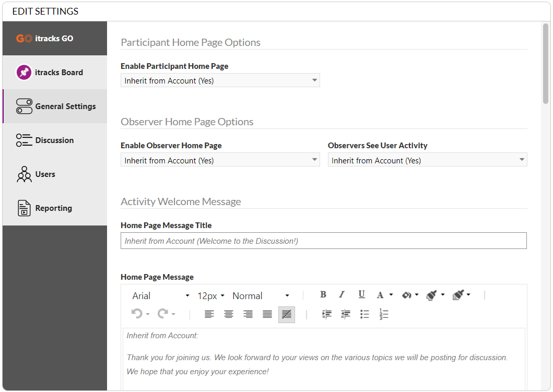Viewport: 553px width, 392px height.
Task: Click into the Home Page Message text area
Action: [324, 359]
